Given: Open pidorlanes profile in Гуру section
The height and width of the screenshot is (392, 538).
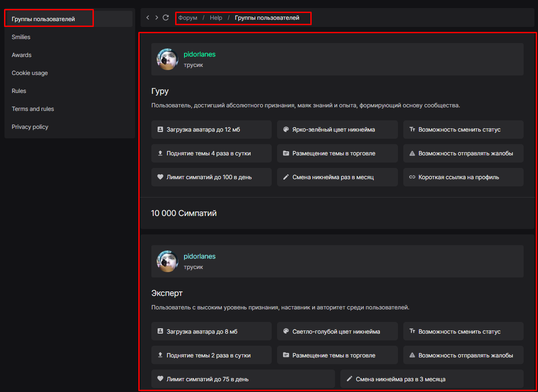Looking at the screenshot, I should [199, 54].
